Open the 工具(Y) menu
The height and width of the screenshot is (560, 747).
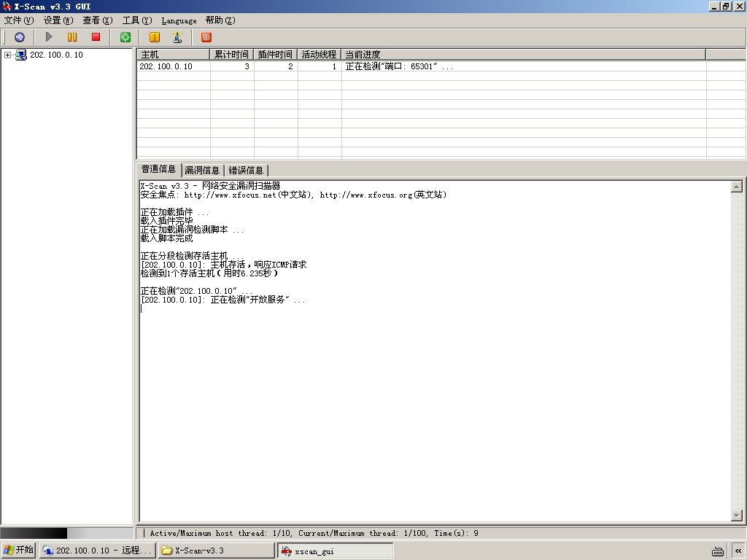point(137,20)
